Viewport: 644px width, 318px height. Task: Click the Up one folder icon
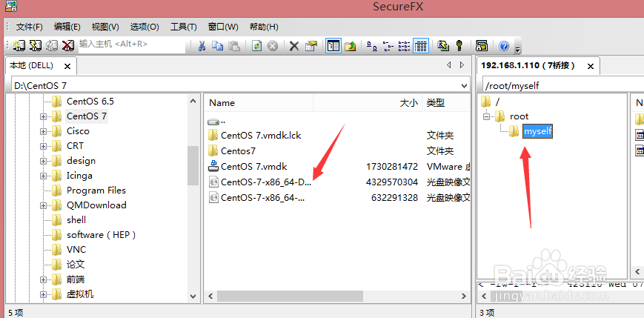click(x=351, y=46)
